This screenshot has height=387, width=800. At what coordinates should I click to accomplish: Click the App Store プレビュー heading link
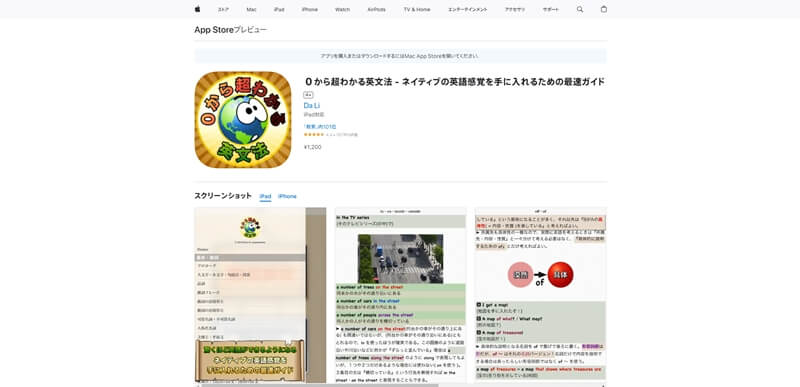[230, 30]
